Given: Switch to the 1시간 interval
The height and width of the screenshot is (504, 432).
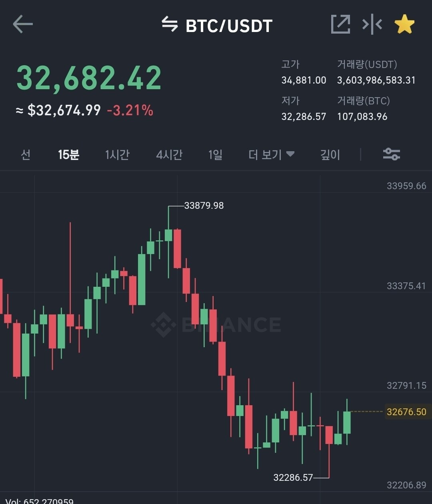Looking at the screenshot, I should pyautogui.click(x=117, y=154).
